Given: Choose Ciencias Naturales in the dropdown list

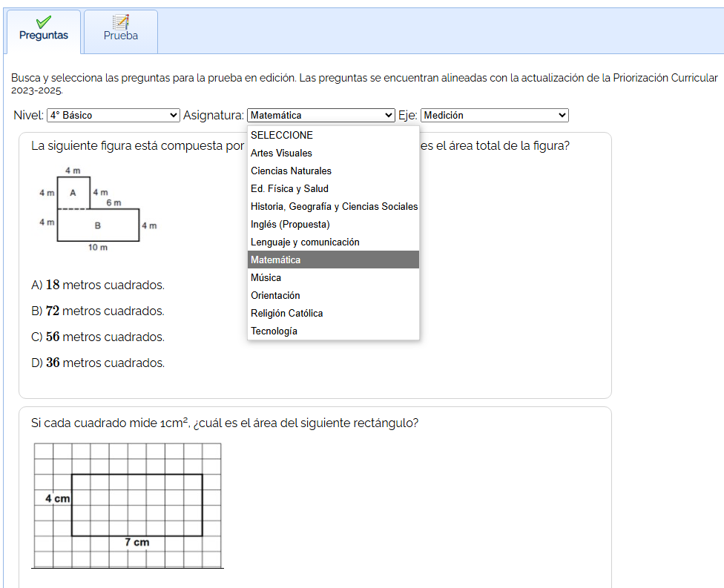Looking at the screenshot, I should pyautogui.click(x=291, y=171).
